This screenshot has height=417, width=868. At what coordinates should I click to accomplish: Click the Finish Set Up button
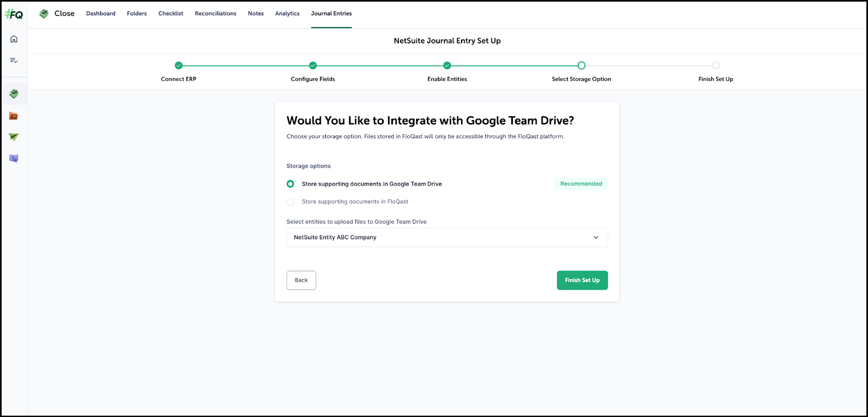(582, 280)
